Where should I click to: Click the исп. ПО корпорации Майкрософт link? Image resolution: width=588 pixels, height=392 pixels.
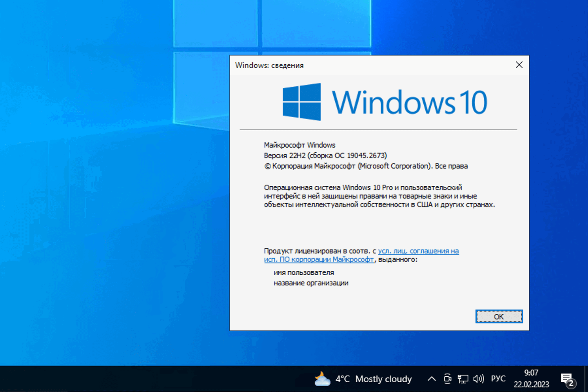point(319,260)
